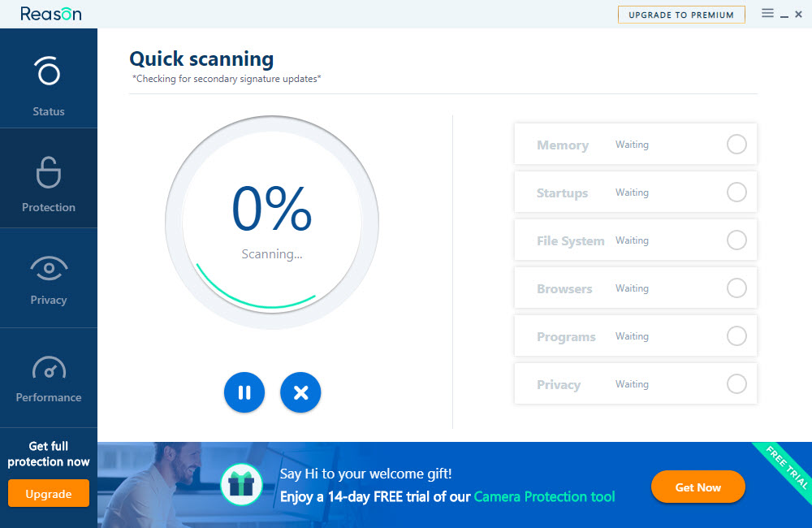Open the Status section in sidebar
Screen dimensions: 812x528
pyautogui.click(x=49, y=78)
